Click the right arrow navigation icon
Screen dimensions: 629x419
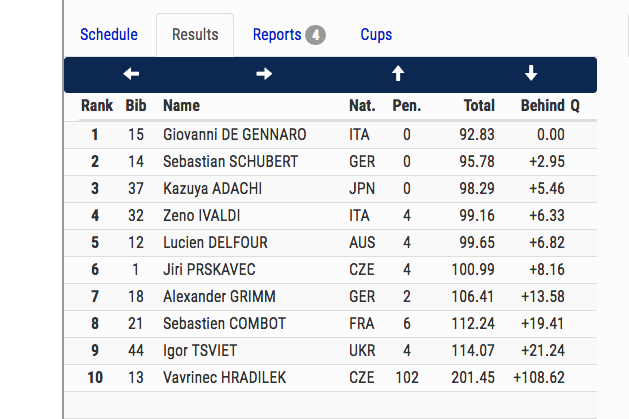click(264, 74)
